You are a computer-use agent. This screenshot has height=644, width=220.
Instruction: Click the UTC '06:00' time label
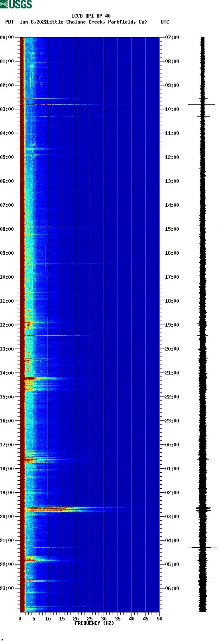172,589
